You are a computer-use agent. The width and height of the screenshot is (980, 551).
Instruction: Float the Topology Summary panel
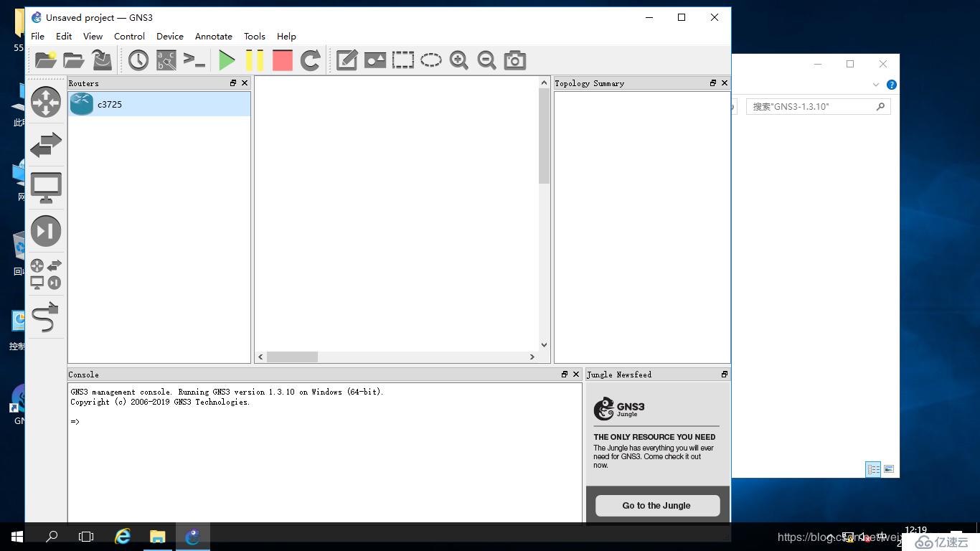pyautogui.click(x=713, y=83)
